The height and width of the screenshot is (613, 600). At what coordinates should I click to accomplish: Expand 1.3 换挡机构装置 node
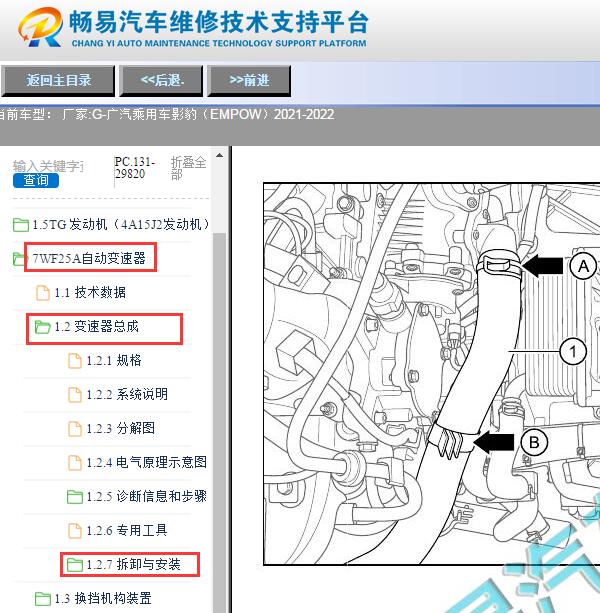click(x=103, y=599)
